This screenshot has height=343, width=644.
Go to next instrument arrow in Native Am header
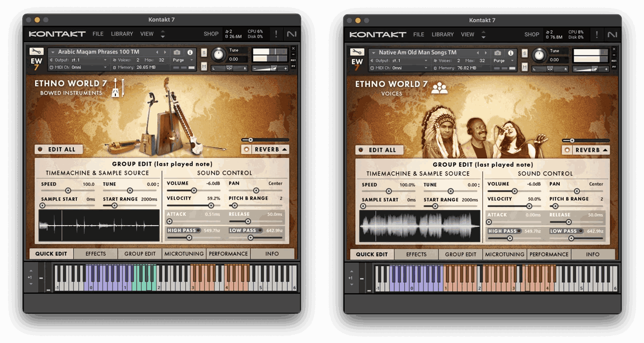[485, 52]
